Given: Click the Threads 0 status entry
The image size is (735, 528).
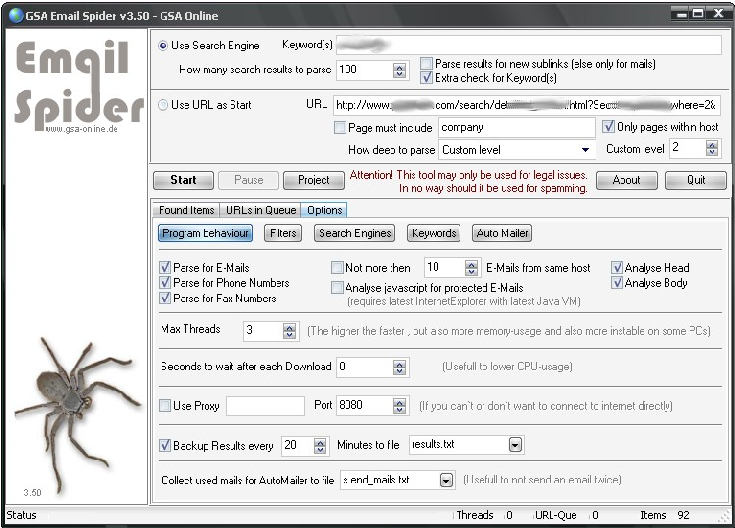Looking at the screenshot, I should coord(485,515).
